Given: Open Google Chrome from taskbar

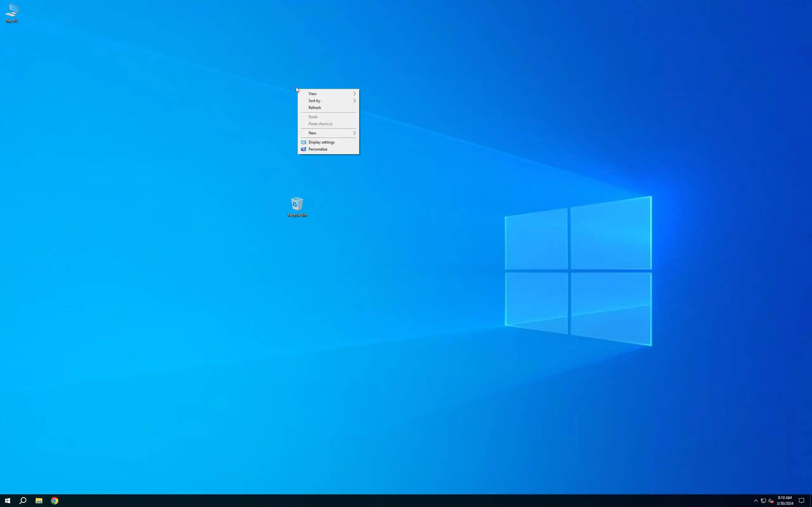Looking at the screenshot, I should click(55, 501).
